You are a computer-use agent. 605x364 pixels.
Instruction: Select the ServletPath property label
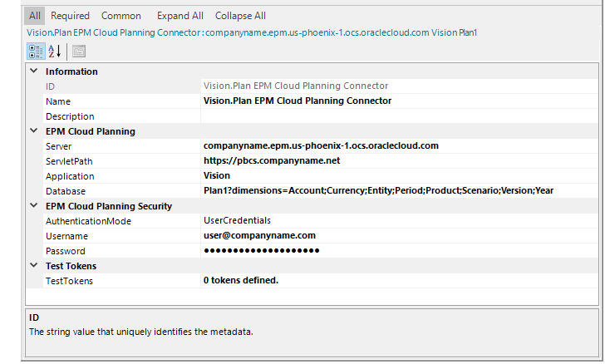coord(69,161)
